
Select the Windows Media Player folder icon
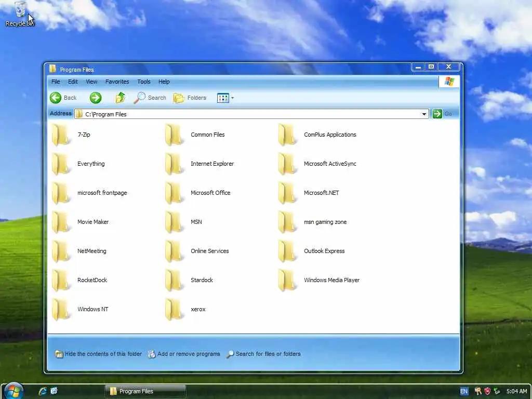pos(288,281)
